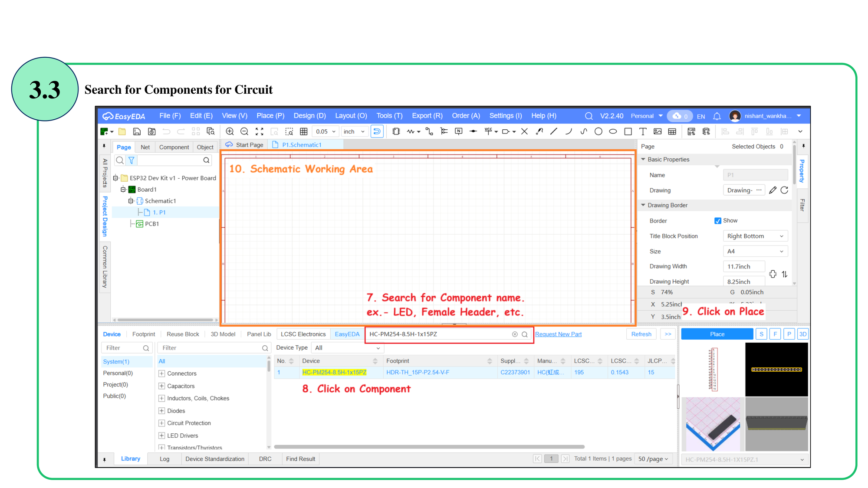Click the notification bell icon
The height and width of the screenshot is (488, 868).
tap(717, 116)
